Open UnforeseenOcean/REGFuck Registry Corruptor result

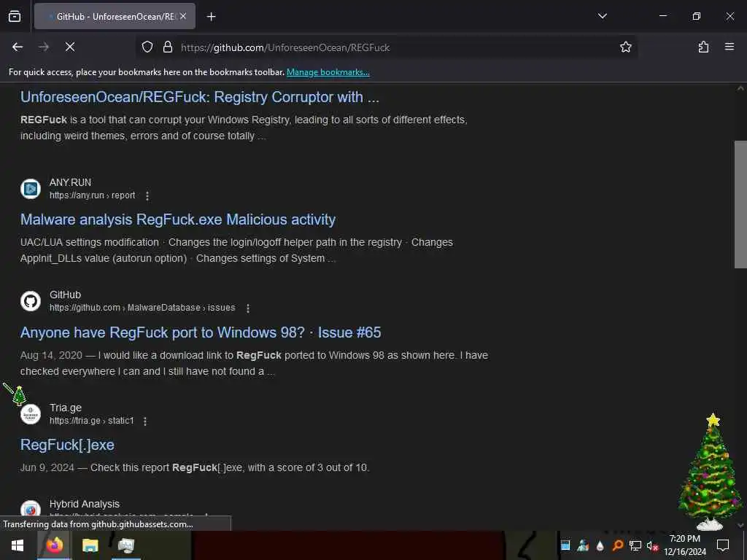[200, 97]
